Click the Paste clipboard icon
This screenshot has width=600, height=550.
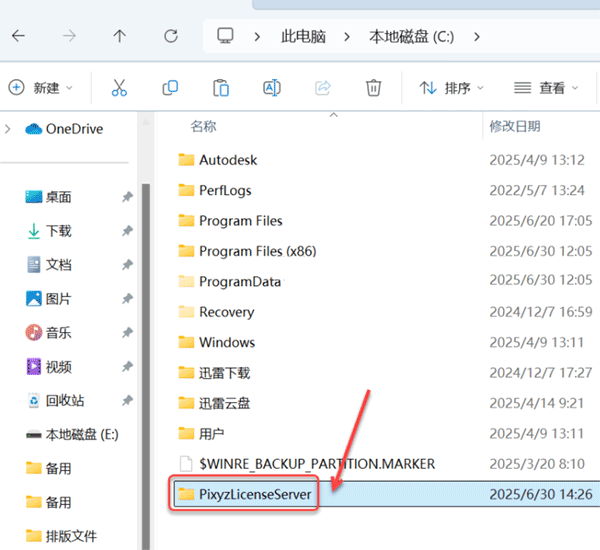click(221, 88)
